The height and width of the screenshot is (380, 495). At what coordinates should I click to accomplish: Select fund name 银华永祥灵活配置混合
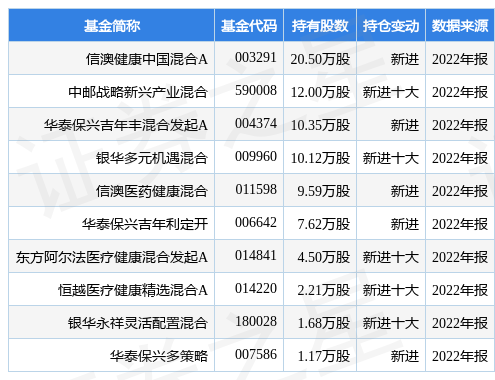[138, 323]
